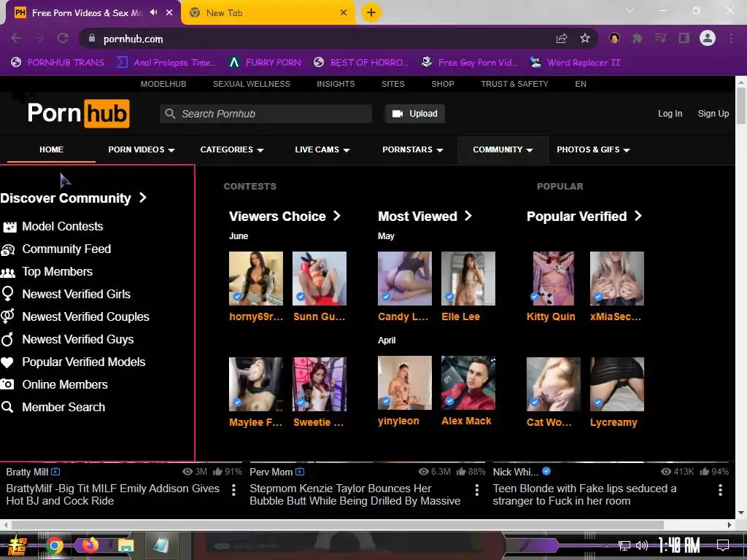Click the Popular Verified Models heart icon

click(7, 362)
